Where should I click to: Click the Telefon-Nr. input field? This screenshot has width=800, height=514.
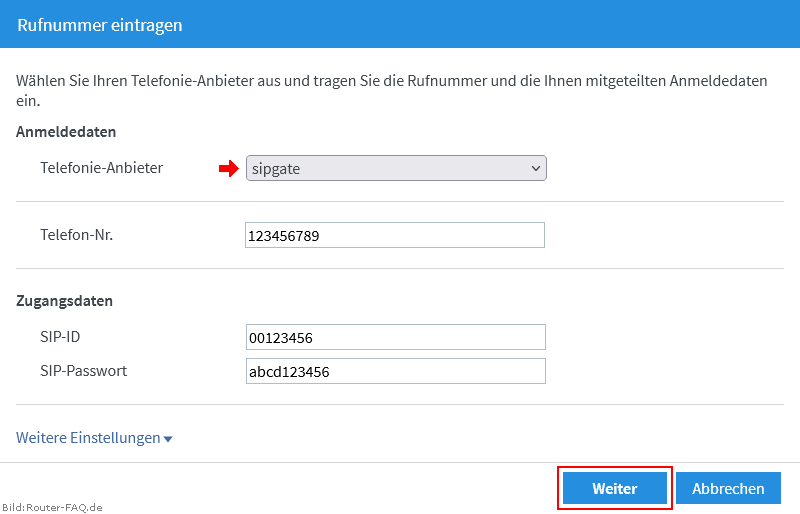395,235
